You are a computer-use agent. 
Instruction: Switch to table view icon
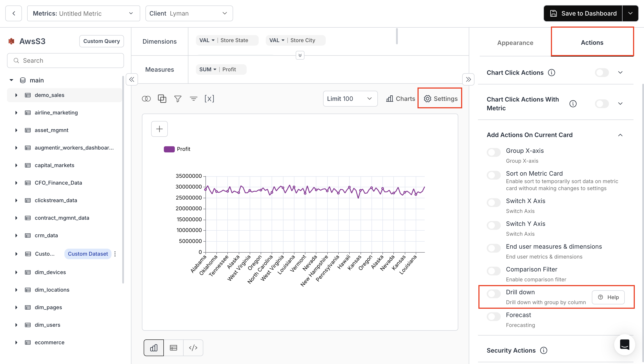click(173, 348)
